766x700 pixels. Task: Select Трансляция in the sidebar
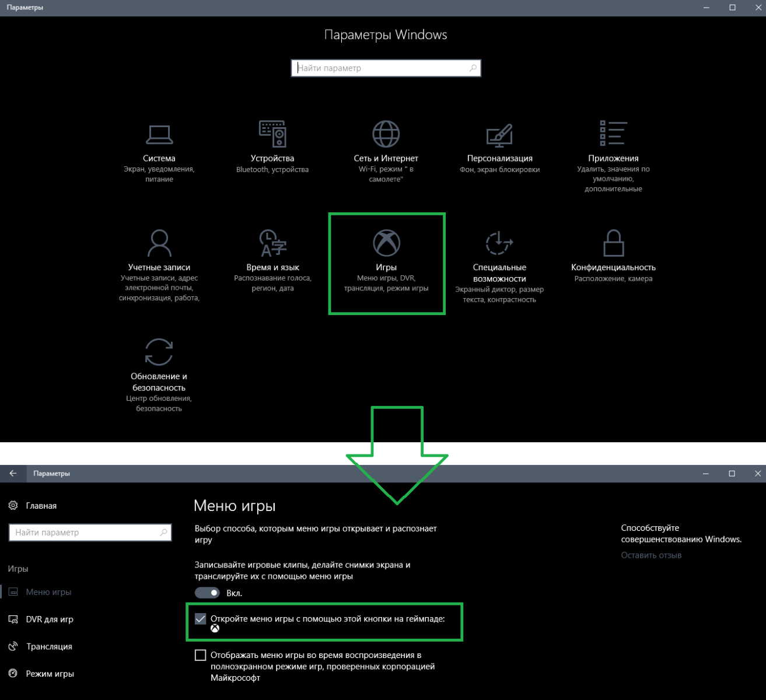(x=49, y=646)
